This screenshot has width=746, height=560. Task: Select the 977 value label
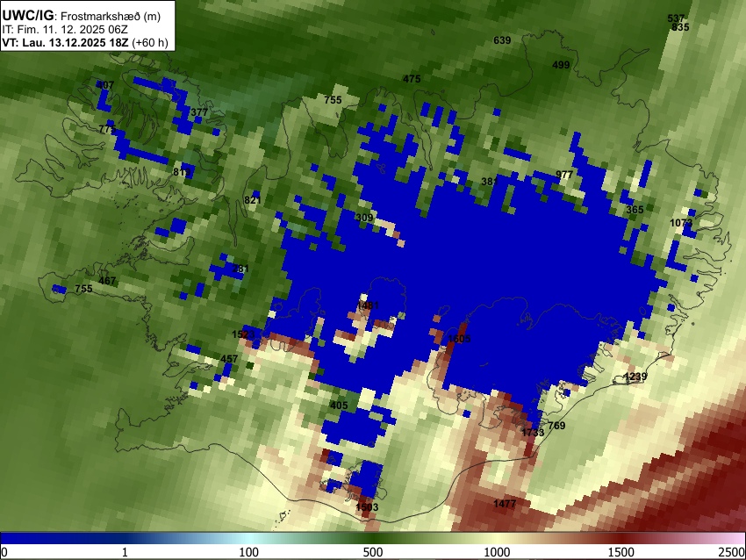coord(564,175)
